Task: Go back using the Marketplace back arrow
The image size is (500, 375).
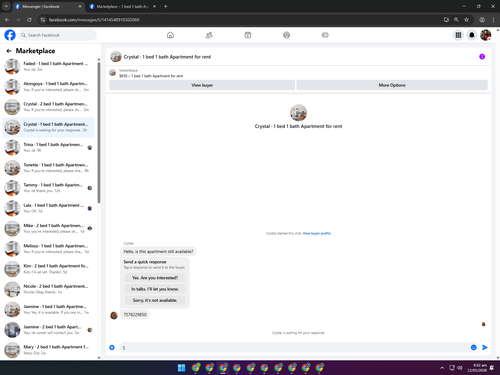Action: (9, 51)
